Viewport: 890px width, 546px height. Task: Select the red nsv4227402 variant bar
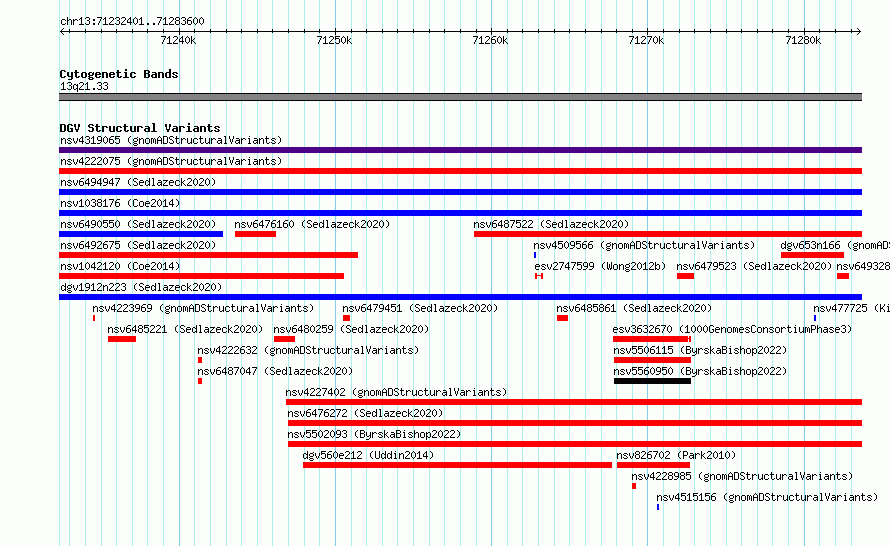574,402
